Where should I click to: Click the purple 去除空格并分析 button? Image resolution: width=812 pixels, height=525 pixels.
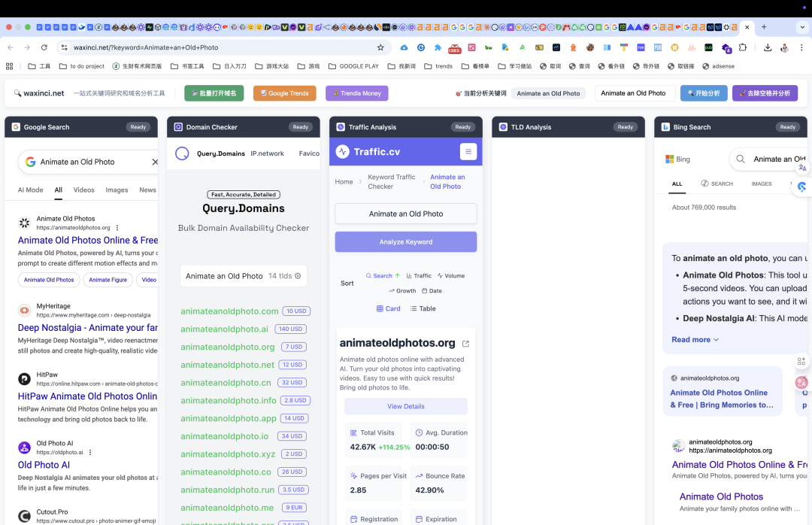point(765,93)
